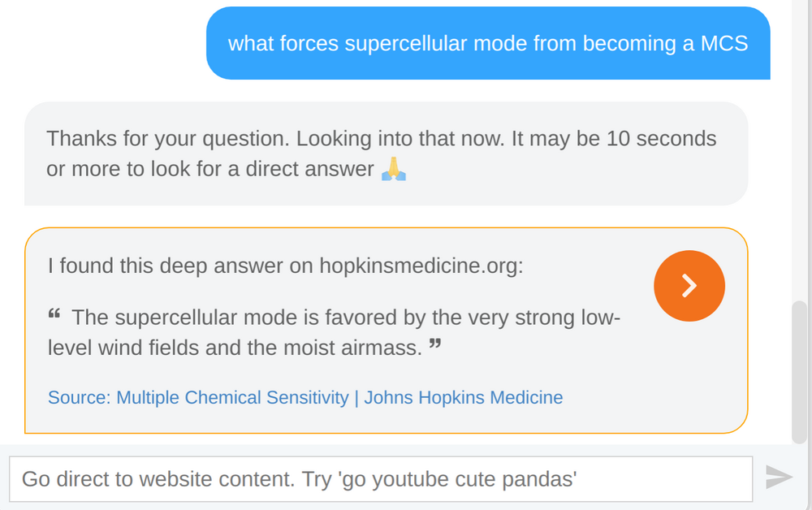The width and height of the screenshot is (812, 510).
Task: Click the word 'hopkinsmedicine.org' in the answer
Action: (x=419, y=266)
